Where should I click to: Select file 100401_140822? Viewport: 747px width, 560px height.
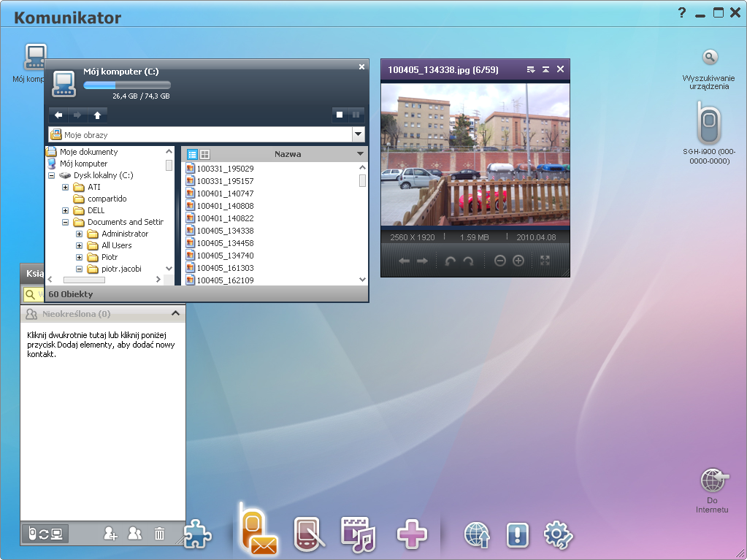(225, 218)
